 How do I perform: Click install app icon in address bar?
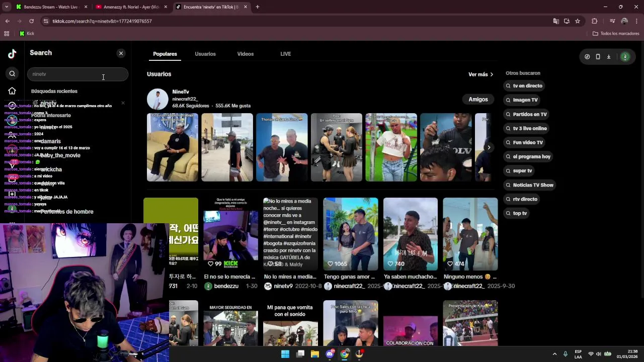click(x=567, y=21)
